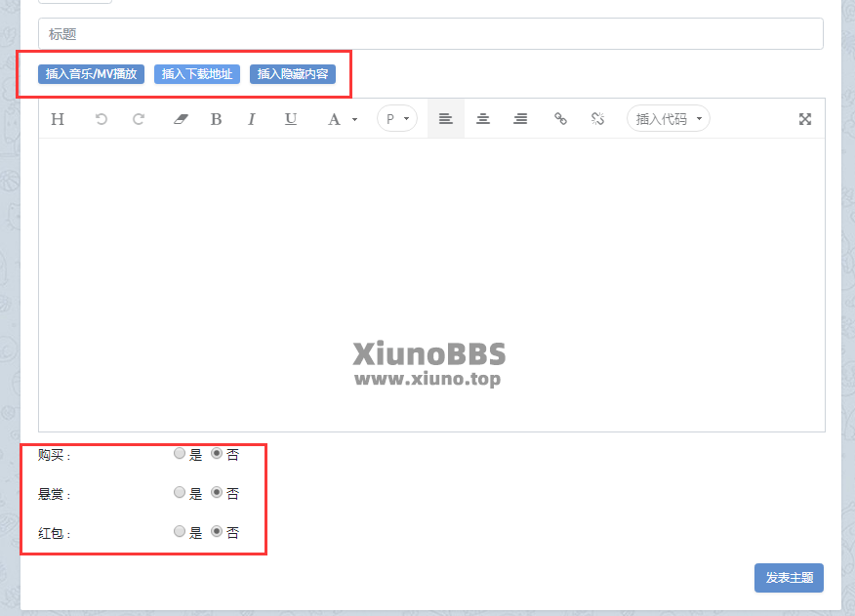Open the 插入代码 dropdown
This screenshot has width=855, height=616.
(668, 118)
